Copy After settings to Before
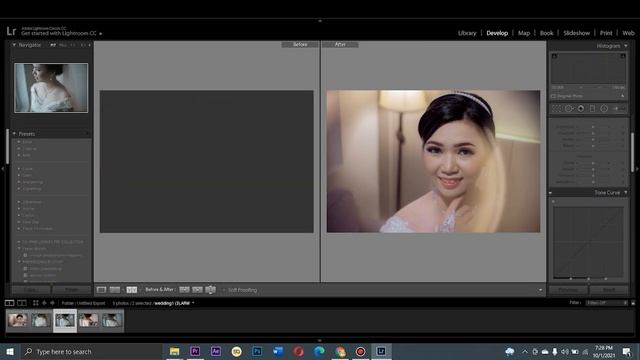Image resolution: width=640 pixels, height=360 pixels. point(197,289)
